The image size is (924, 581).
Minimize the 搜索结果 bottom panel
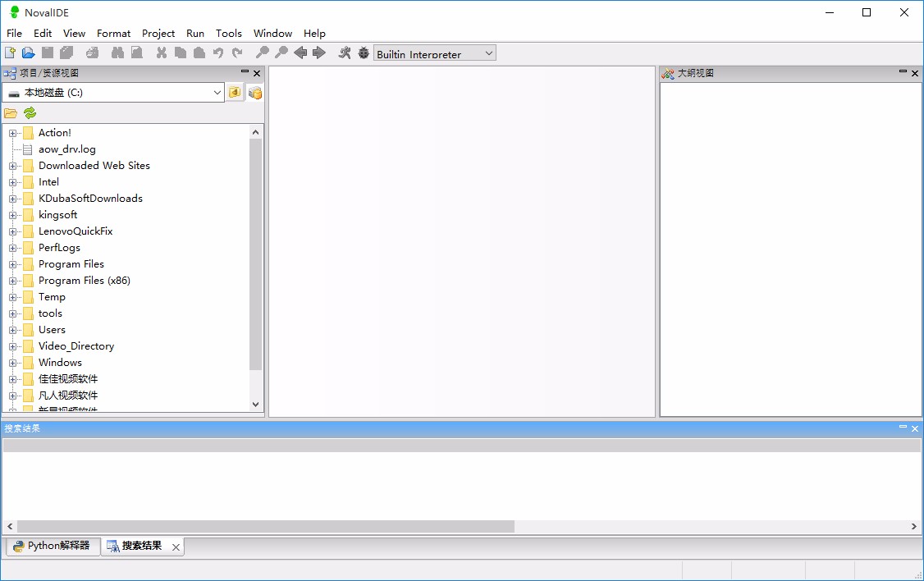click(x=902, y=427)
